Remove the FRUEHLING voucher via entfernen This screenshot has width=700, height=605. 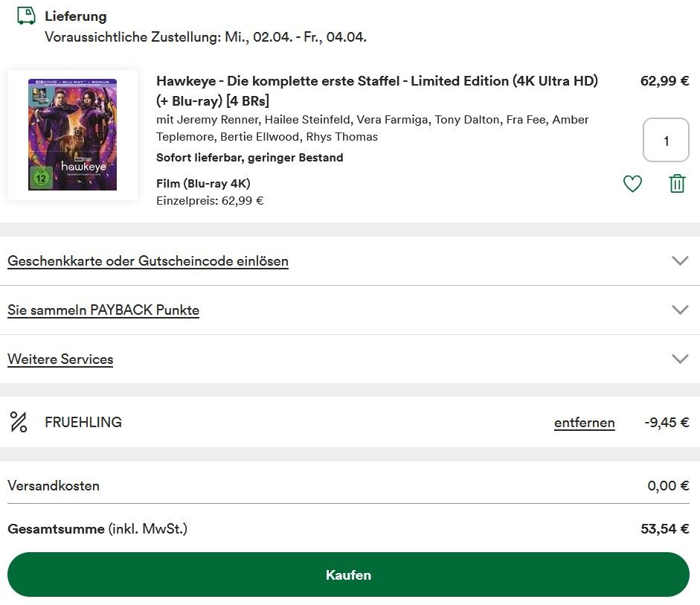pos(585,423)
